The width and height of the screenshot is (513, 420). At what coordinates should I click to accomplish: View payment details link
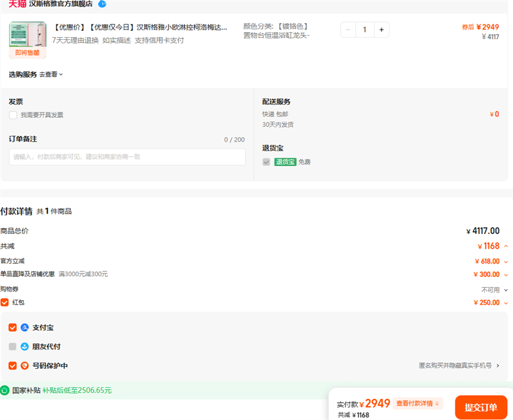418,403
